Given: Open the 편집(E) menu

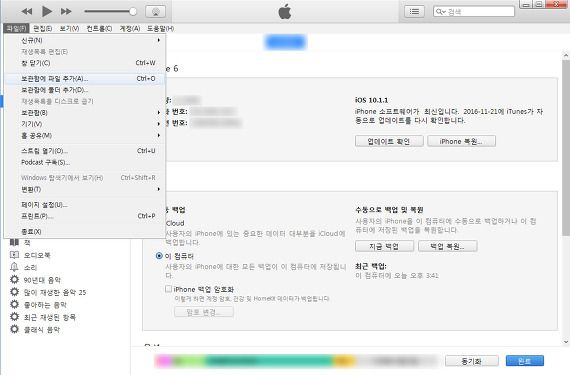Looking at the screenshot, I should (x=43, y=28).
